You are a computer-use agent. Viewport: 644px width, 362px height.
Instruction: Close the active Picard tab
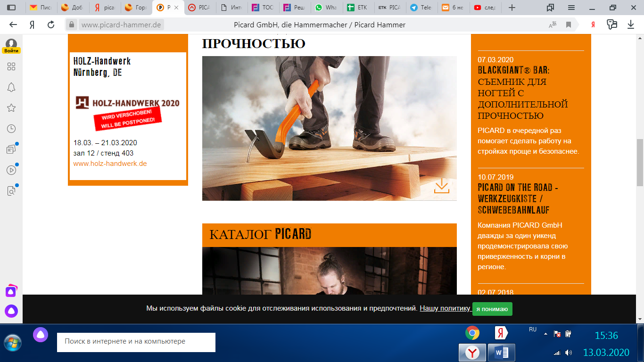(x=176, y=8)
